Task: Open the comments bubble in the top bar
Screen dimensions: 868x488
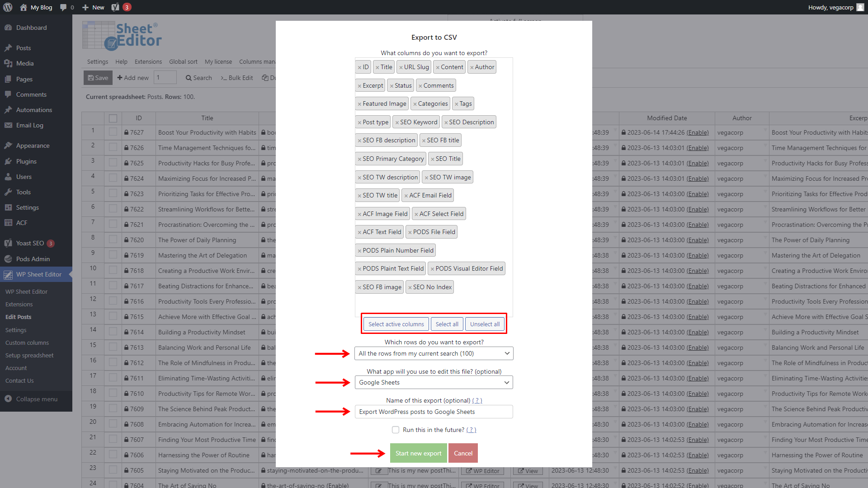Action: coord(66,7)
